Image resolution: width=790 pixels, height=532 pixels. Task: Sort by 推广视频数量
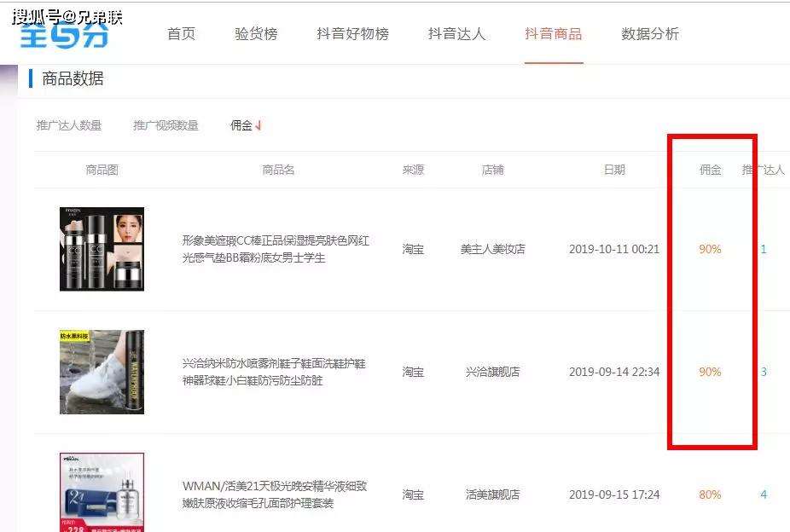click(166, 125)
